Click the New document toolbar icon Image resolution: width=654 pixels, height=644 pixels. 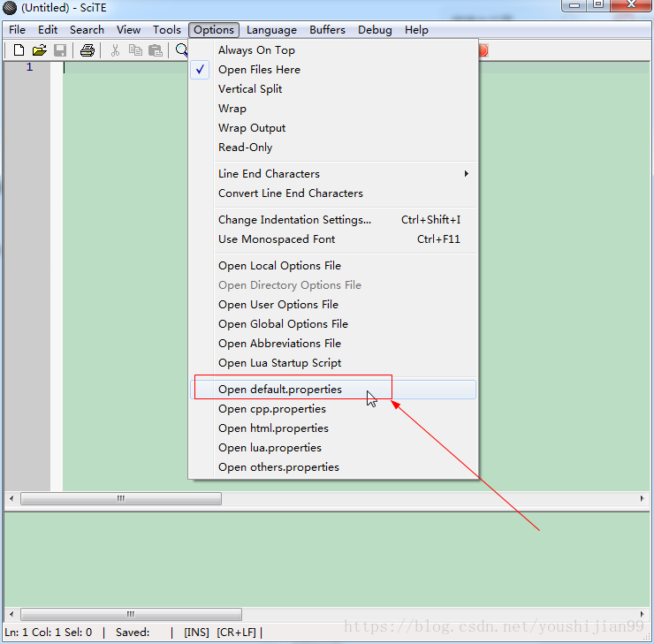19,50
